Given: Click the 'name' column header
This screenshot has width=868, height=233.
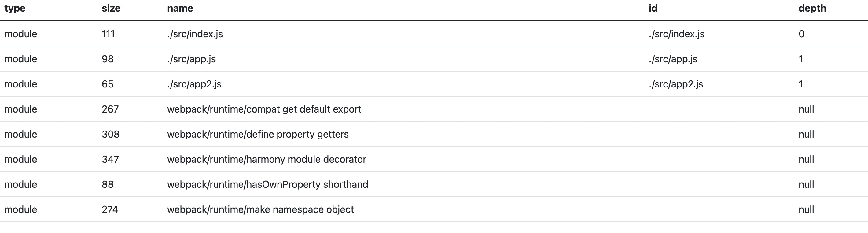Looking at the screenshot, I should (180, 9).
